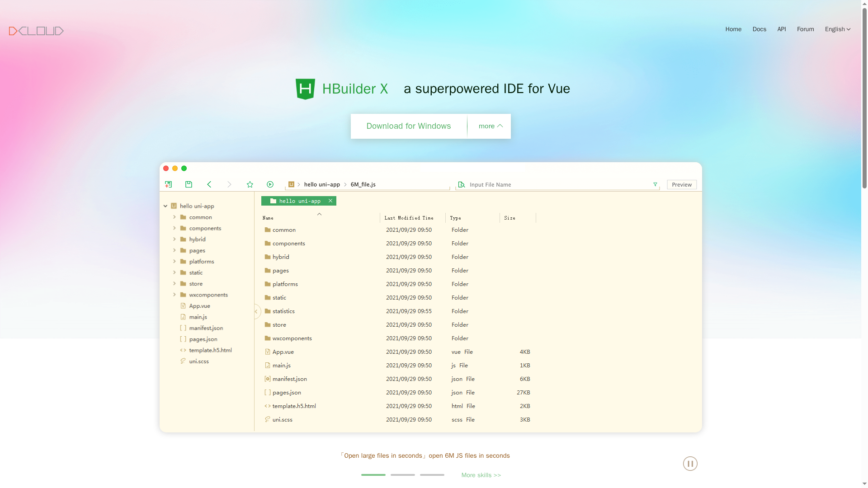Image resolution: width=868 pixels, height=488 pixels.
Task: Click the pages.json bracket icon in list
Action: click(268, 393)
